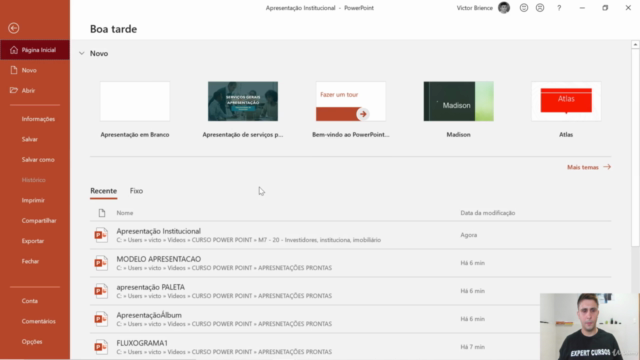Click the Abrir label in sidebar
This screenshot has width=640, height=360.
(x=28, y=91)
